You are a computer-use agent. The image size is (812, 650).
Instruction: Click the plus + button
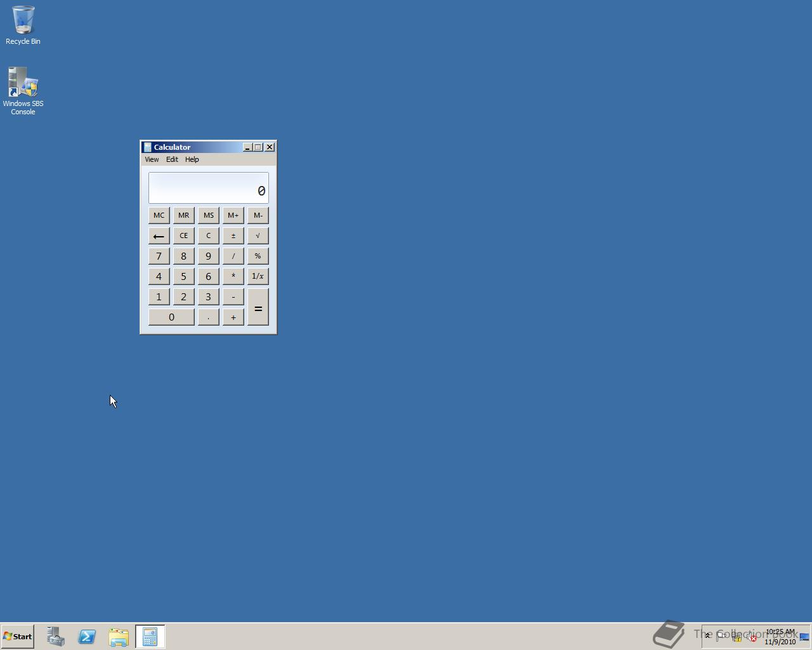[233, 317]
